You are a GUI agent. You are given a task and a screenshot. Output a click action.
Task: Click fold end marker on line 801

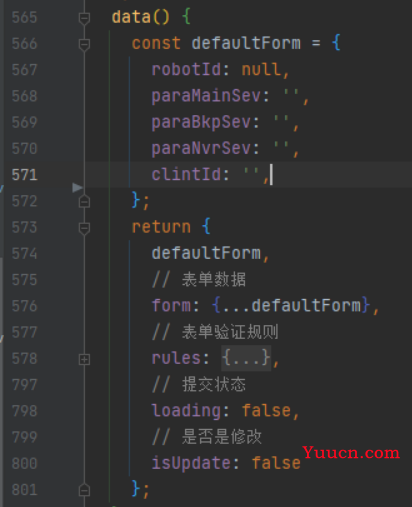coord(84,490)
